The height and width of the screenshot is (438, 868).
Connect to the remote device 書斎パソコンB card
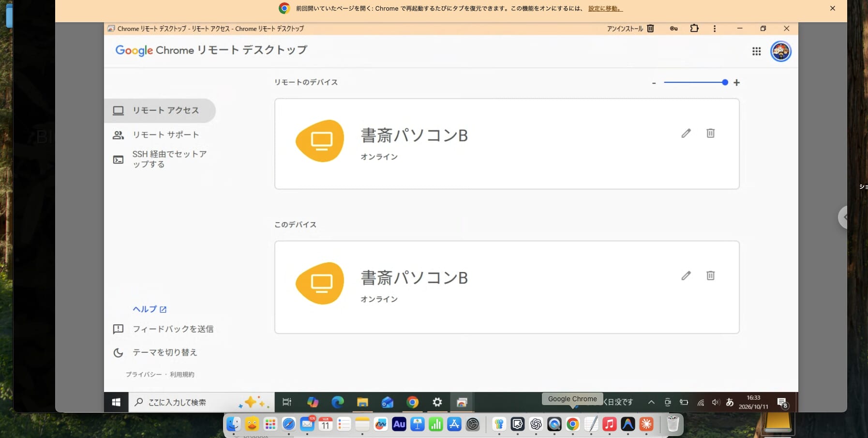tap(507, 144)
